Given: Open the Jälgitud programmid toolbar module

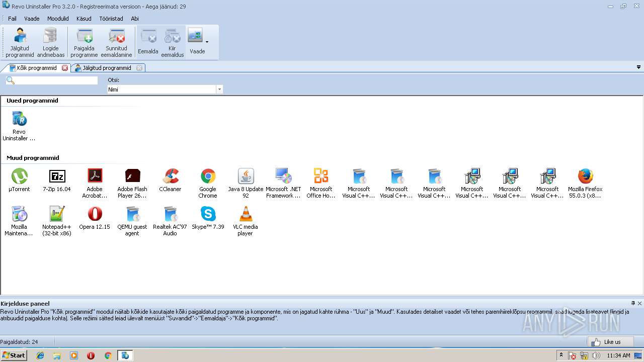Looking at the screenshot, I should [20, 43].
